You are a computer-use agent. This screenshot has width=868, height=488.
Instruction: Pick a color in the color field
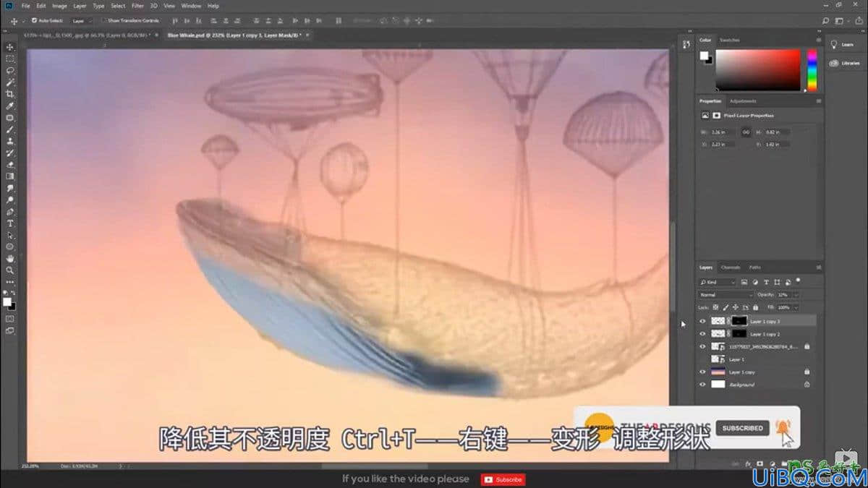(759, 70)
